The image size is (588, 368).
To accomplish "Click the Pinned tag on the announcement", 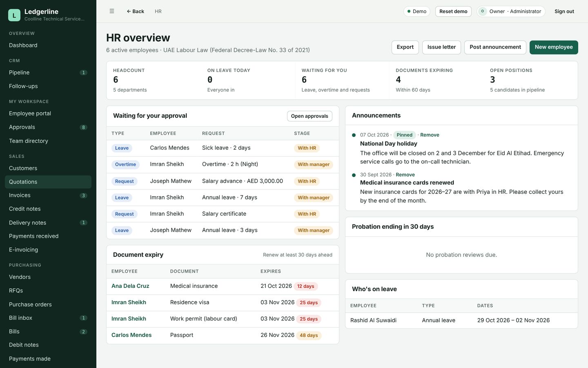I will (x=404, y=135).
